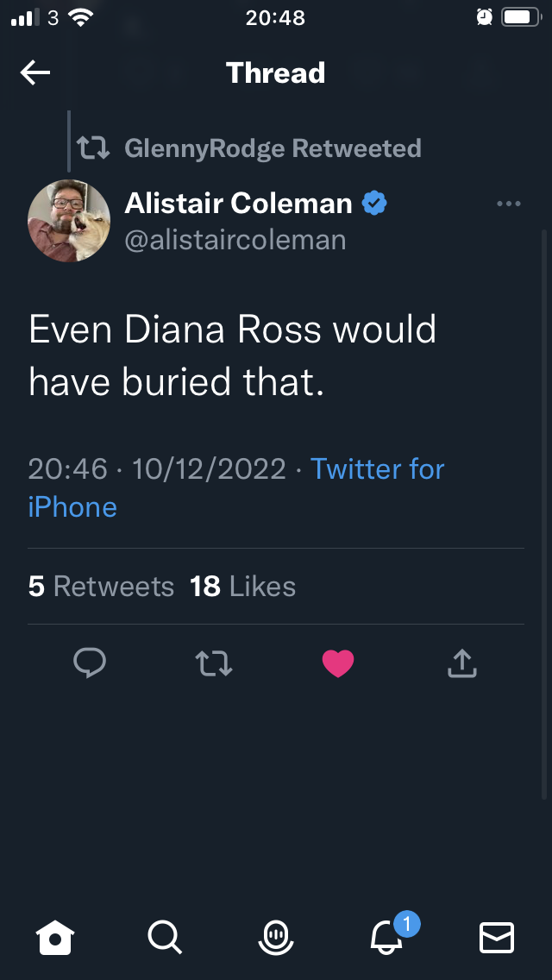Unlike the tweet with the pink heart
The image size is (552, 980).
click(x=338, y=663)
